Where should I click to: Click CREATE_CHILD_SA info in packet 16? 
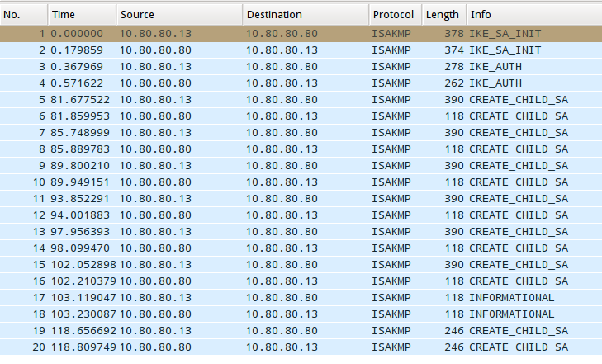(519, 281)
